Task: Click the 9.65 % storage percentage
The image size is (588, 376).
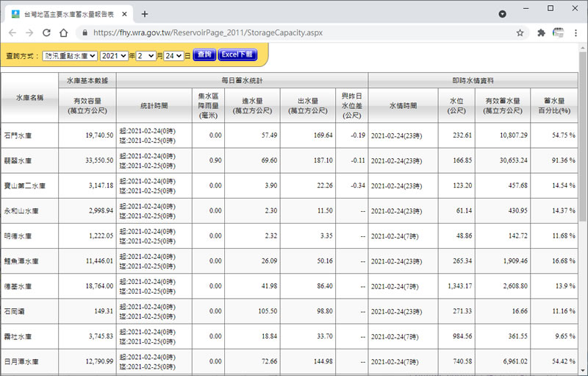Action: point(565,336)
